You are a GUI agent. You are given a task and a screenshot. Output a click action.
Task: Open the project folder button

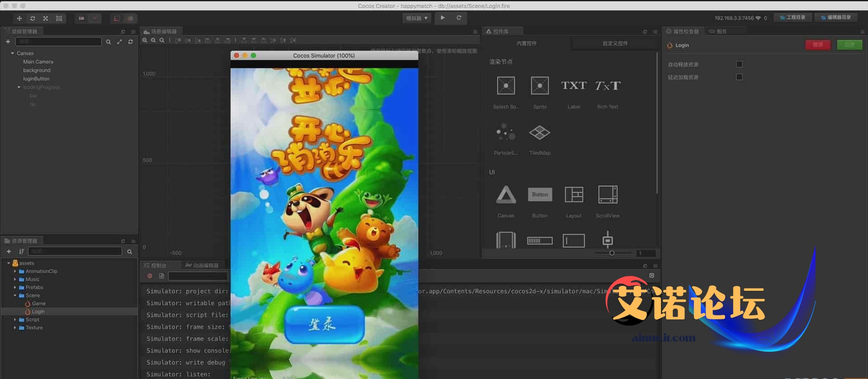(793, 18)
